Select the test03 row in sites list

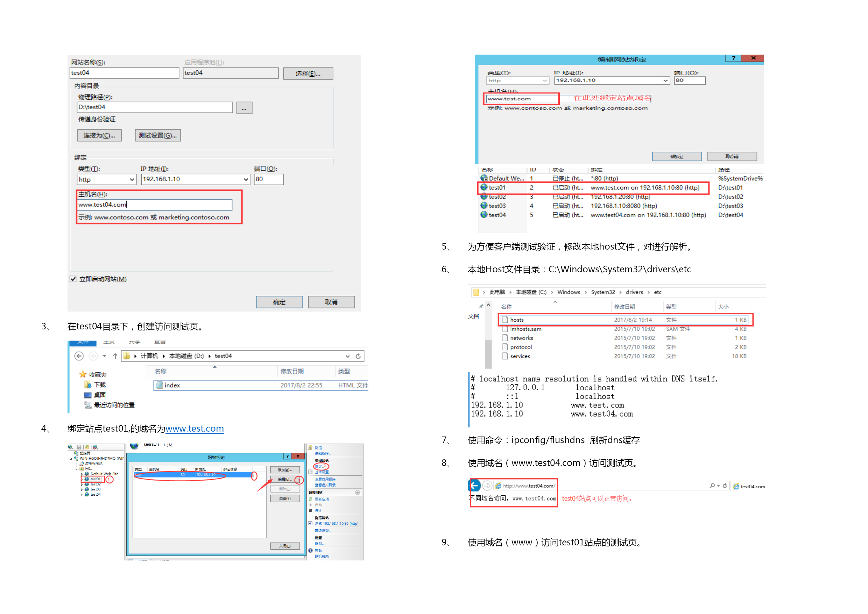(621, 206)
